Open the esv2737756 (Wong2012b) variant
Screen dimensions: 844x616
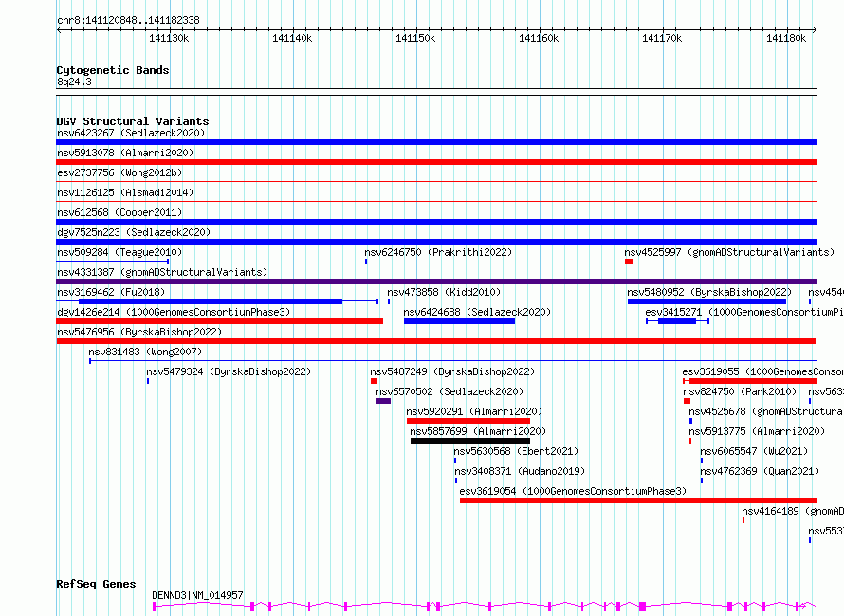click(119, 172)
